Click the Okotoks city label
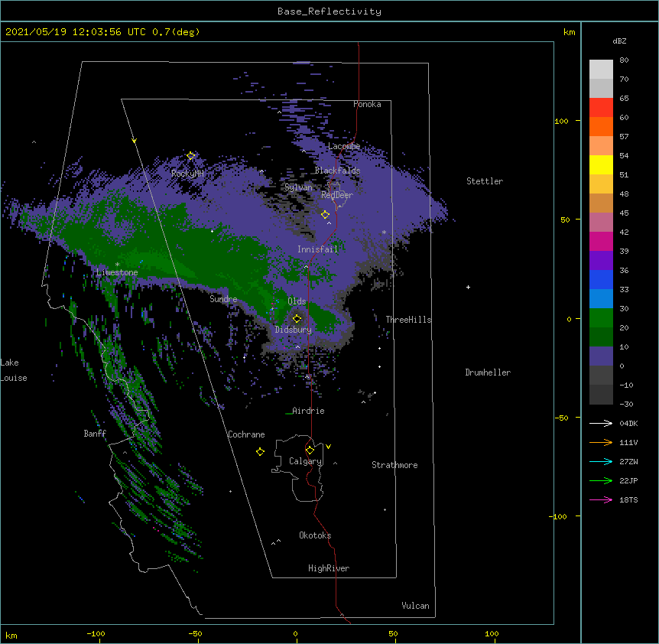Viewport: 659px width, 644px height. 315,535
